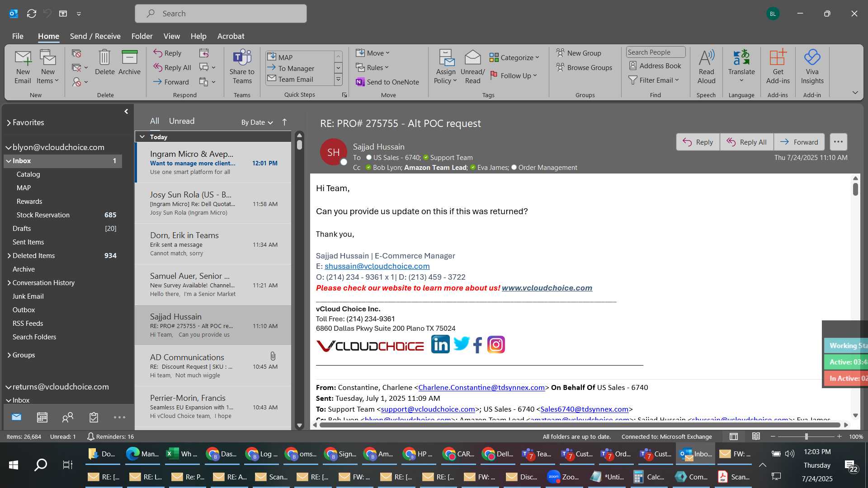Click Reply button in reading pane
The image size is (868, 488).
698,142
